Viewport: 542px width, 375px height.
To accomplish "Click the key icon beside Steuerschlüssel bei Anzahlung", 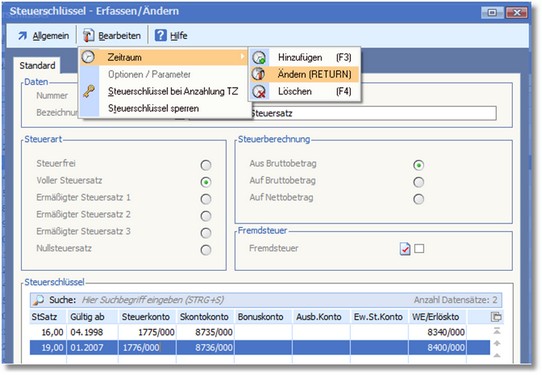I will tap(89, 91).
